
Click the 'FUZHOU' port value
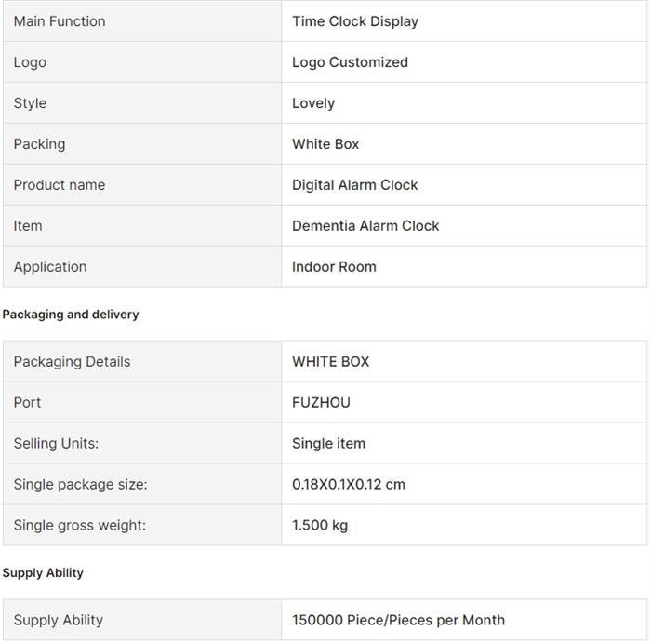(322, 403)
